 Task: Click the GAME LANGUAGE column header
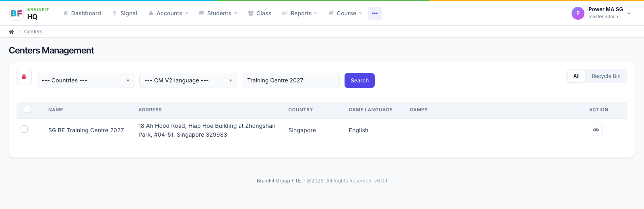pyautogui.click(x=371, y=110)
